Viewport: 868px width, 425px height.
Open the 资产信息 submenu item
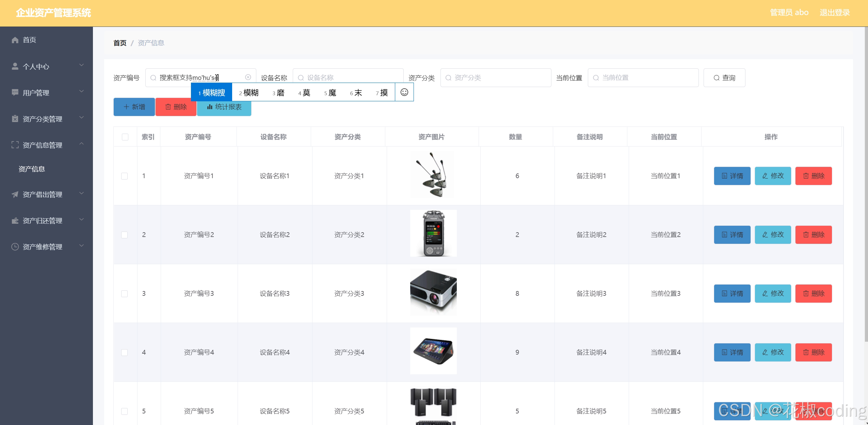pyautogui.click(x=32, y=169)
